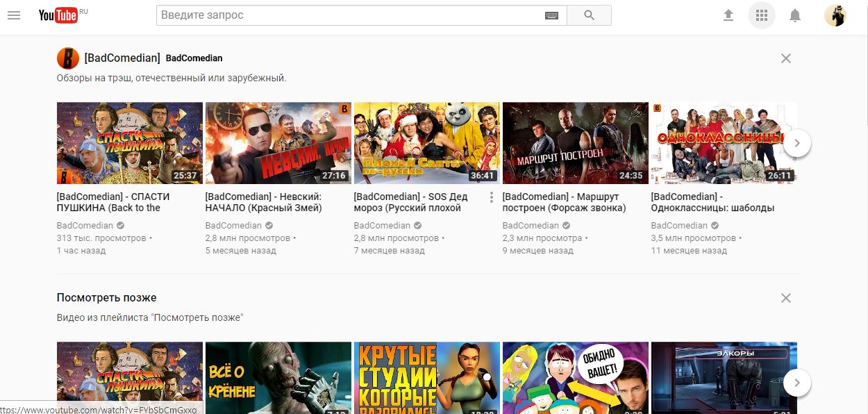Dismiss the BadComedian recommendations section
The width and height of the screenshot is (868, 414).
click(786, 58)
